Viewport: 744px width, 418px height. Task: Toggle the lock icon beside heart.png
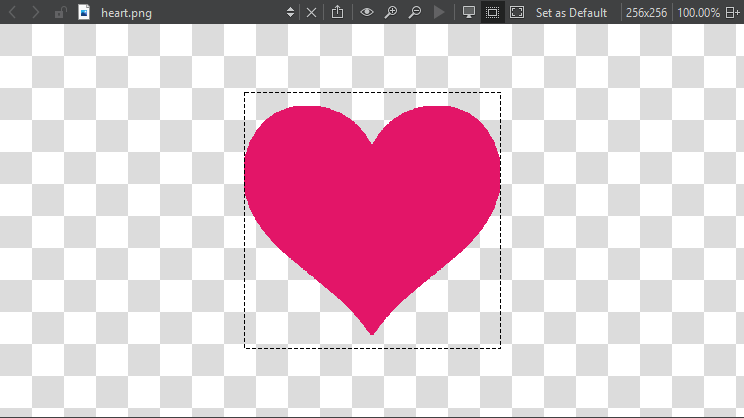[x=60, y=12]
